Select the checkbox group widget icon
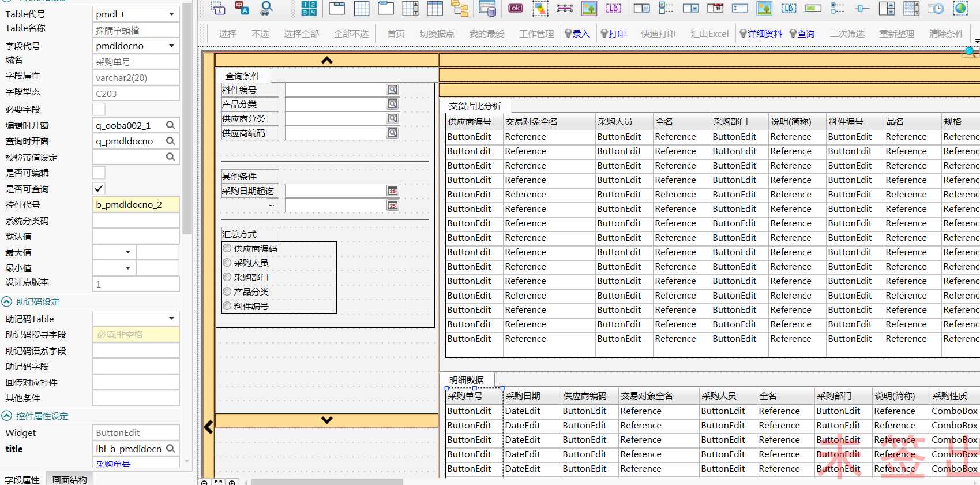 [x=666, y=8]
